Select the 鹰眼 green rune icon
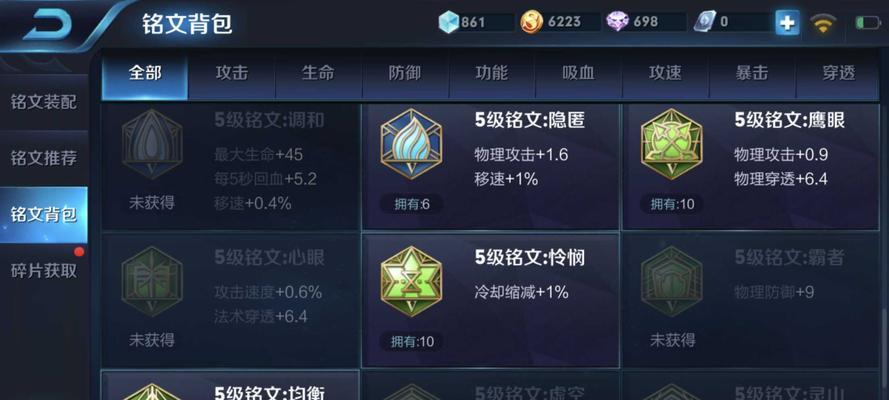The width and height of the screenshot is (889, 400). [x=672, y=144]
